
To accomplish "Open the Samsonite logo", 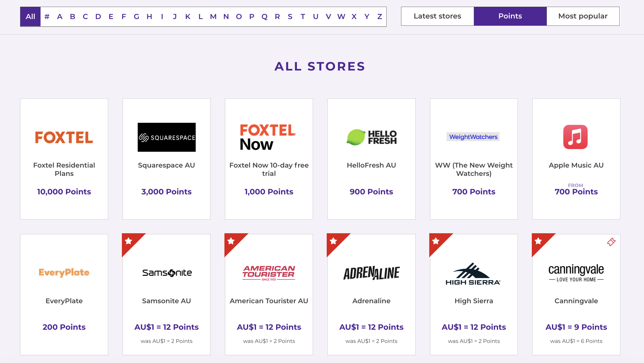I will [167, 273].
